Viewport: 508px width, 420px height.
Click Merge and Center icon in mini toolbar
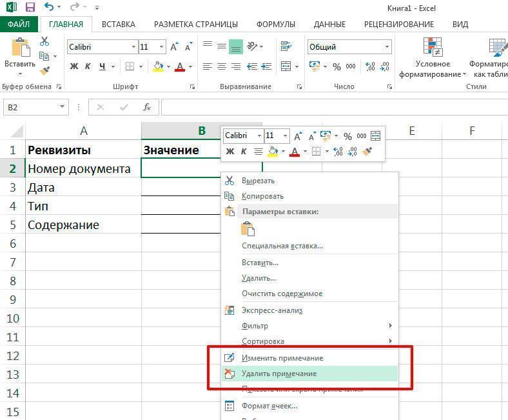[375, 136]
